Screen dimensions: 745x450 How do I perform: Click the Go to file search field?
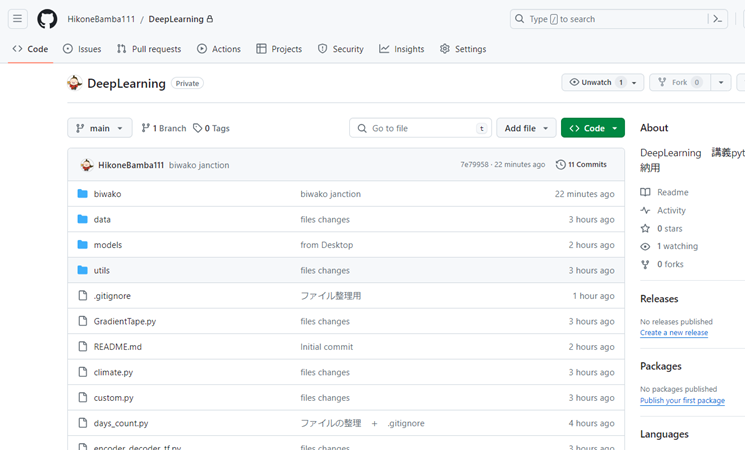pyautogui.click(x=420, y=128)
